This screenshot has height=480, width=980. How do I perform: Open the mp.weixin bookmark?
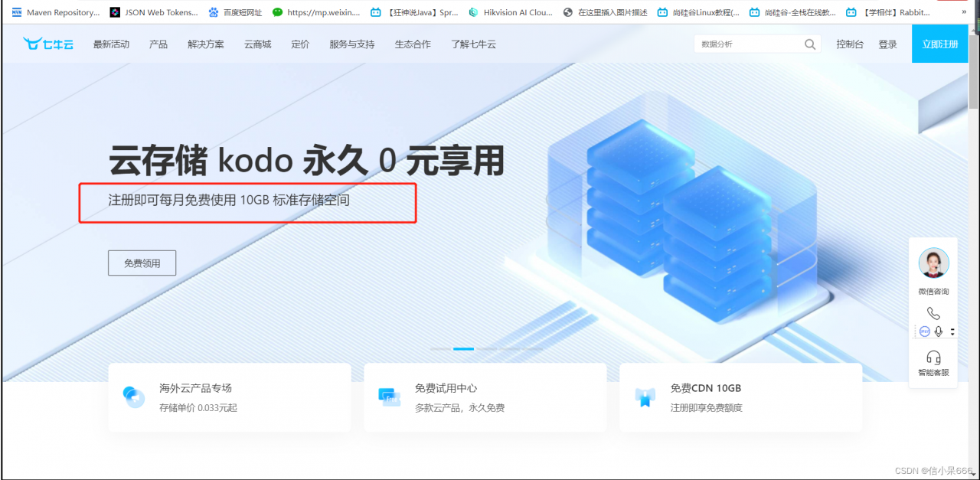(x=316, y=12)
